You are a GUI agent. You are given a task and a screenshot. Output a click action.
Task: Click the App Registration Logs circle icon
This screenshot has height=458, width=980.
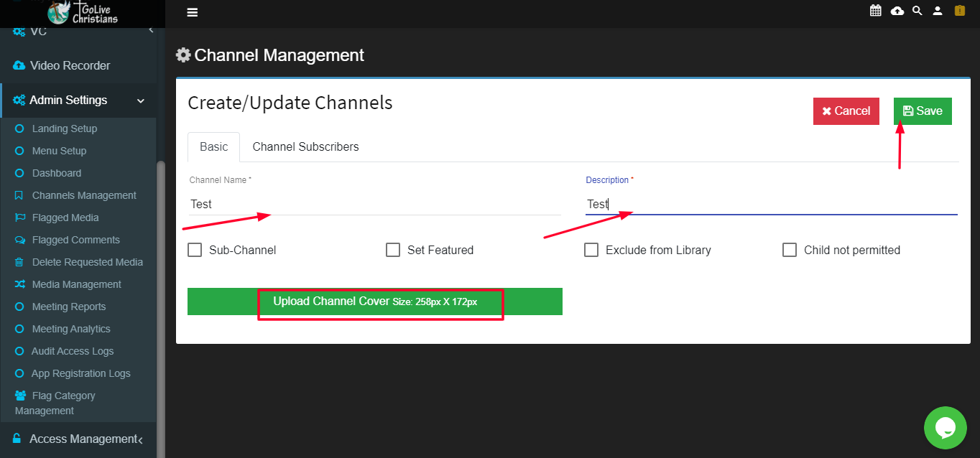point(19,373)
